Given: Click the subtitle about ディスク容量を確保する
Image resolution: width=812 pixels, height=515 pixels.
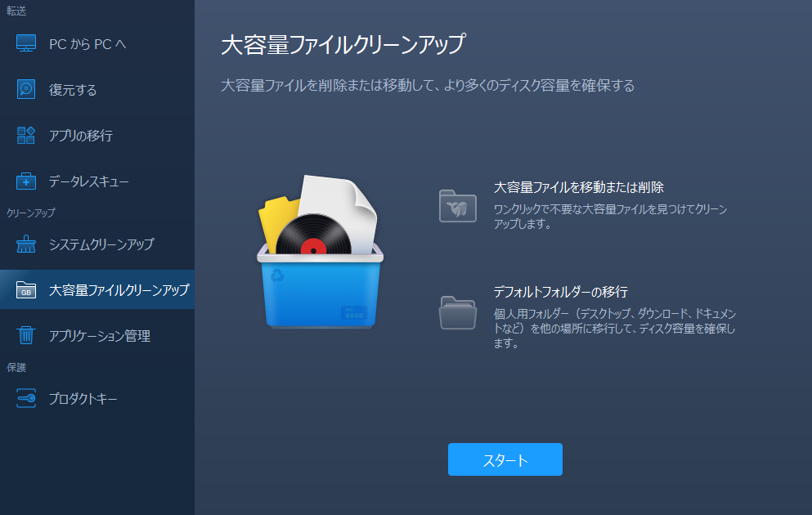Looking at the screenshot, I should [428, 85].
